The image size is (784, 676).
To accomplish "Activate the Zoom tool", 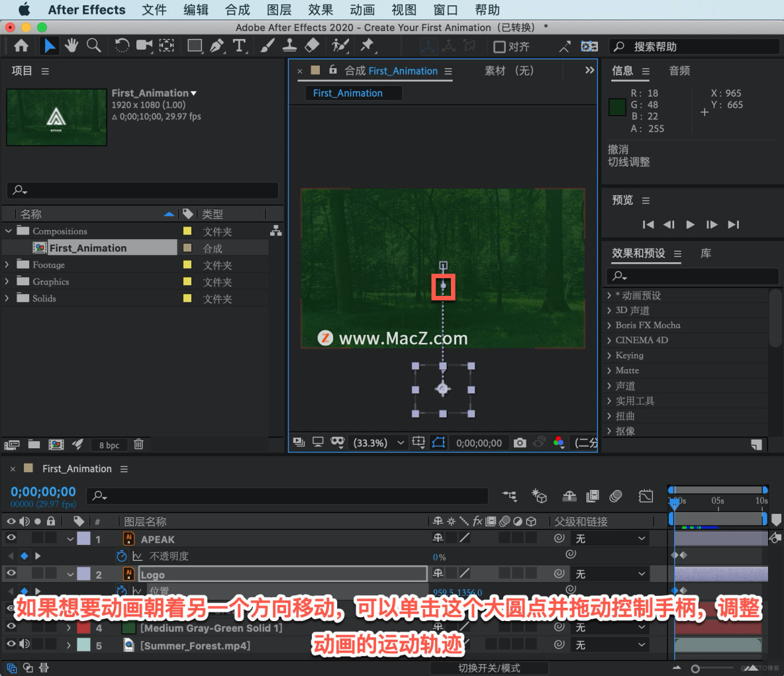I will pyautogui.click(x=93, y=46).
